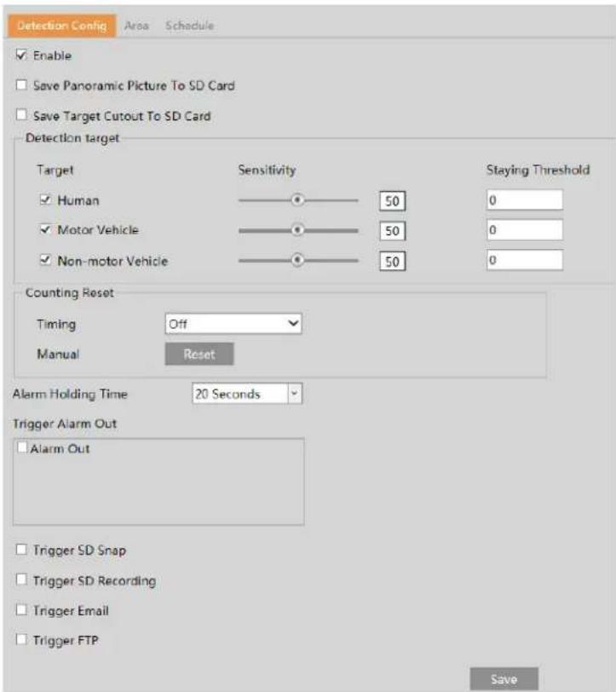This screenshot has height=692, width=616.
Task: Click the Motor Vehicle sensitivity slider handle
Action: coord(297,230)
